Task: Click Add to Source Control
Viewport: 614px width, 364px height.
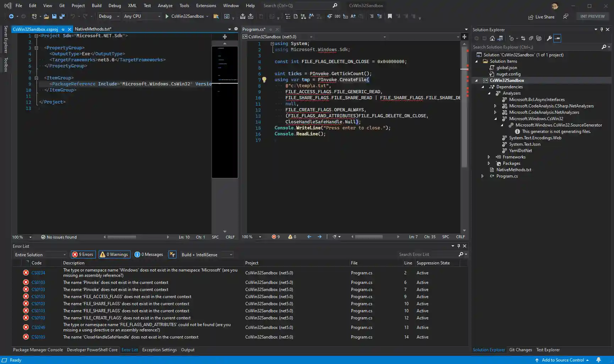Action: [563, 360]
